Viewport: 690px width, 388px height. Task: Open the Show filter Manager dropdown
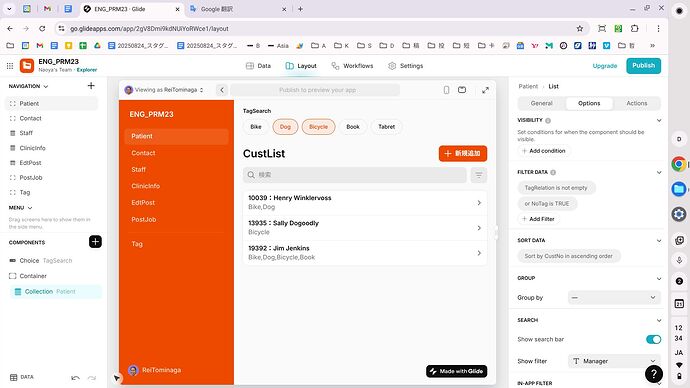pos(614,361)
